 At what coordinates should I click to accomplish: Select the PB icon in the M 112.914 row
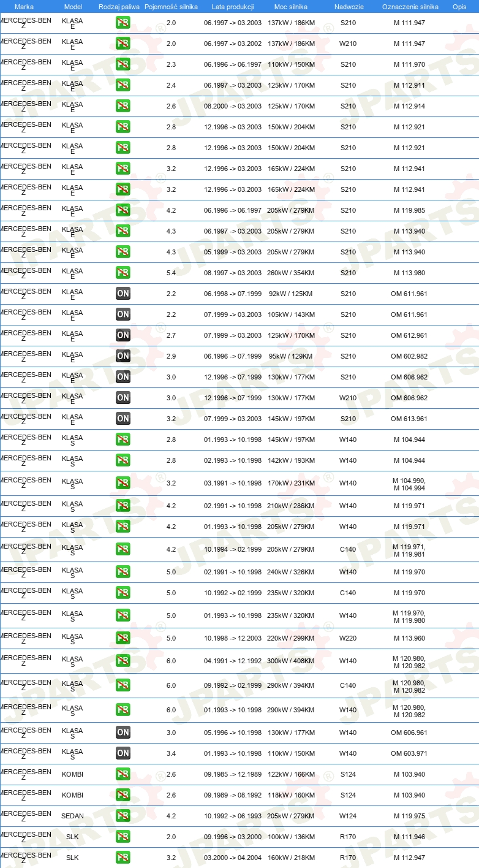[123, 106]
